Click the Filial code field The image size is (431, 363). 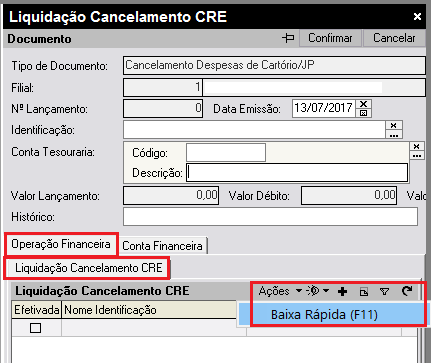point(163,88)
